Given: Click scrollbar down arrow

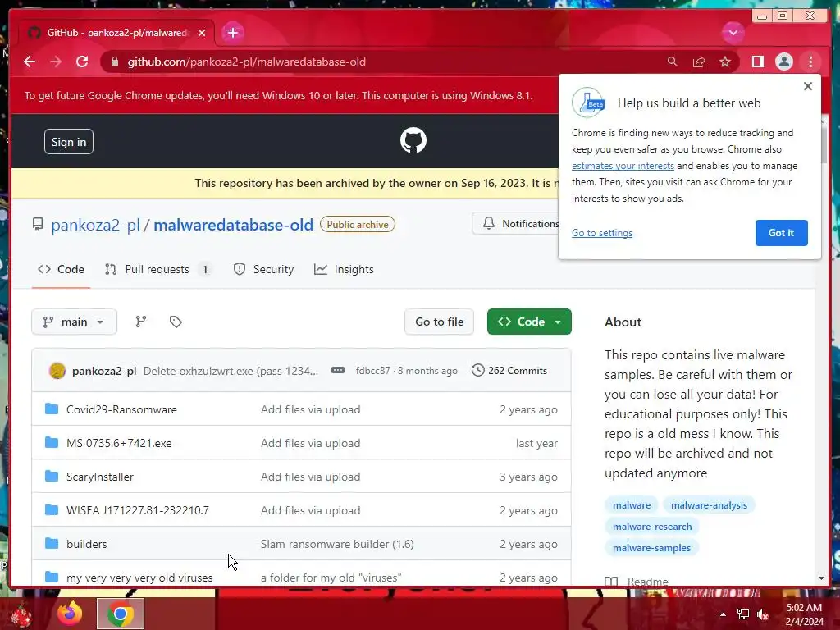Looking at the screenshot, I should (x=822, y=578).
